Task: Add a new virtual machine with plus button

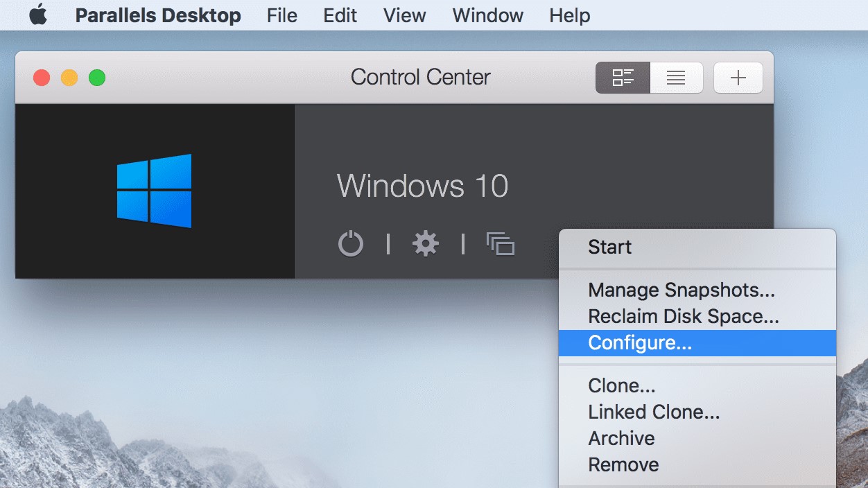Action: pyautogui.click(x=738, y=78)
